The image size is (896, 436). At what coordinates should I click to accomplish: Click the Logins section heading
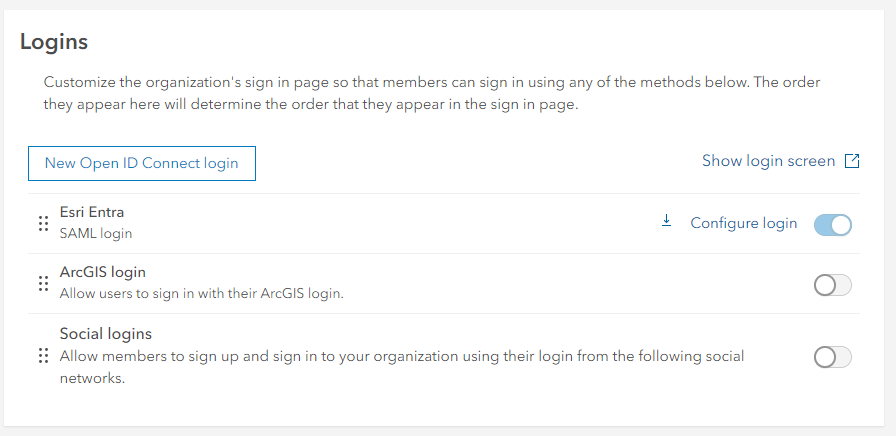54,42
